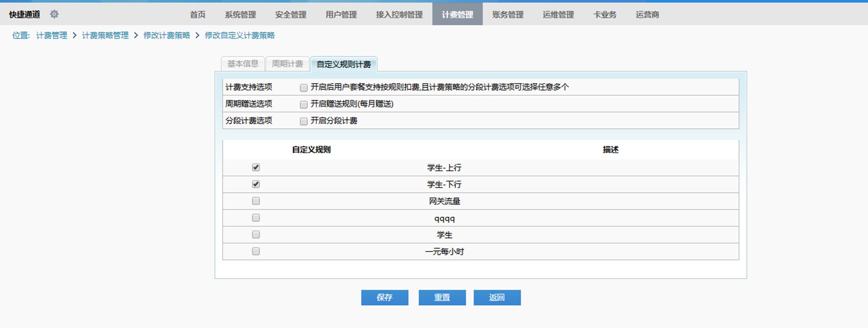The height and width of the screenshot is (328, 868).
Task: Select the 网关流量 rule checkbox
Action: pyautogui.click(x=256, y=201)
